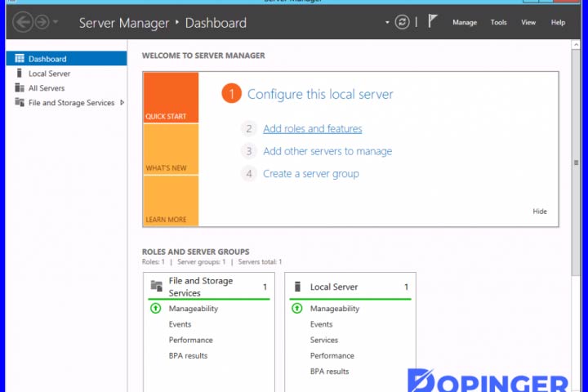The image size is (588, 392).
Task: Click Performance in Local Server tile
Action: (x=332, y=355)
